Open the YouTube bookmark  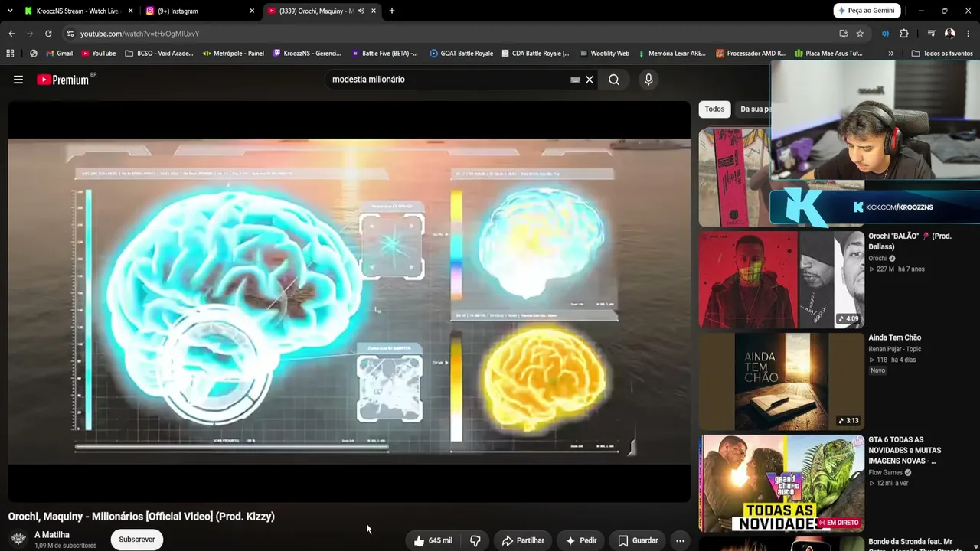click(x=98, y=54)
